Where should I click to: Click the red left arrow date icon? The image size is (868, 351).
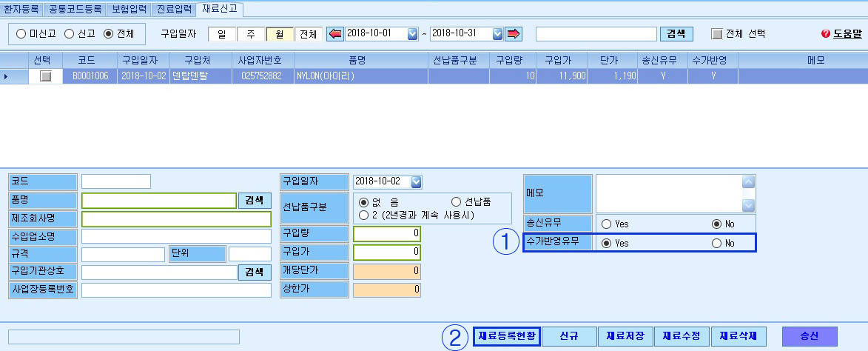[x=335, y=34]
